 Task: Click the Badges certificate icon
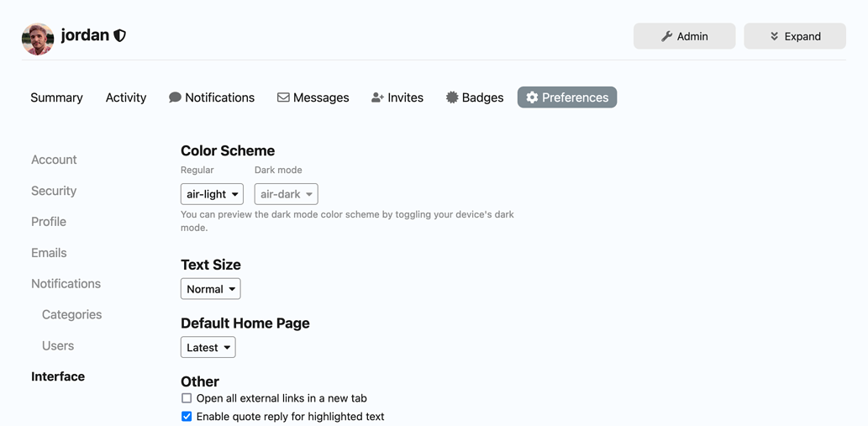click(x=452, y=97)
